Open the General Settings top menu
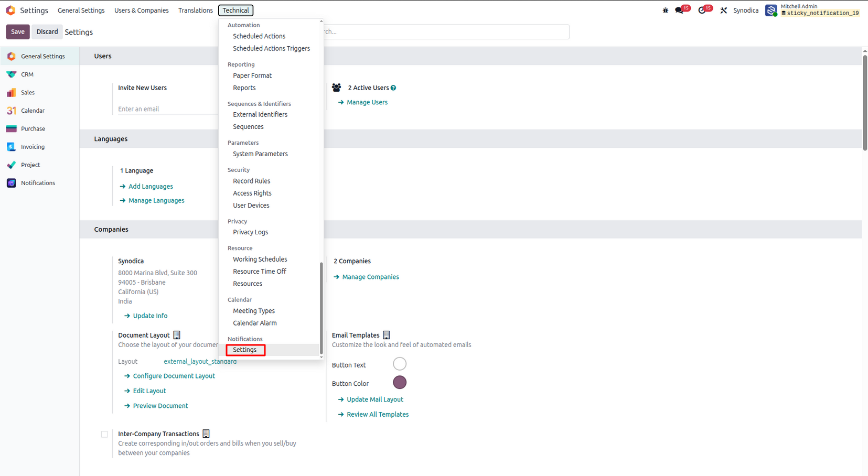The image size is (868, 476). [81, 10]
